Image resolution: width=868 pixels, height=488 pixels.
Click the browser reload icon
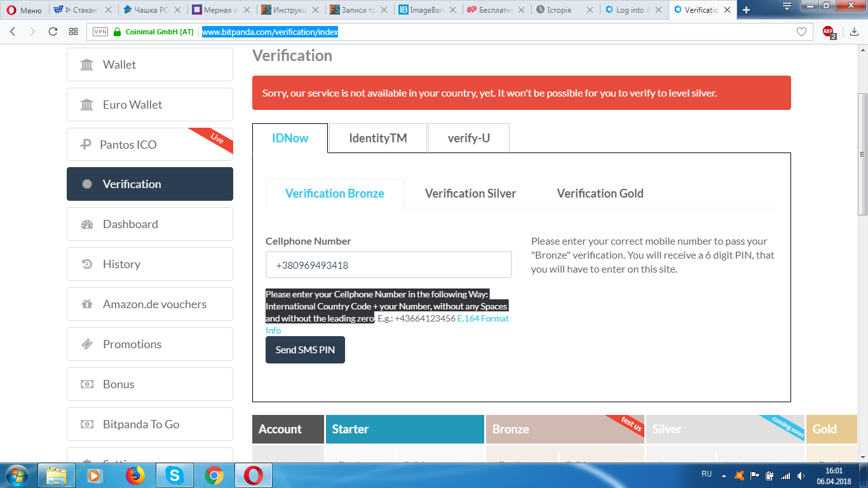click(53, 32)
